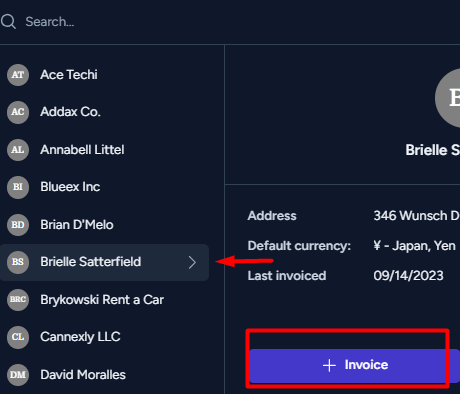
Task: Click the AL avatar icon
Action: (x=18, y=150)
